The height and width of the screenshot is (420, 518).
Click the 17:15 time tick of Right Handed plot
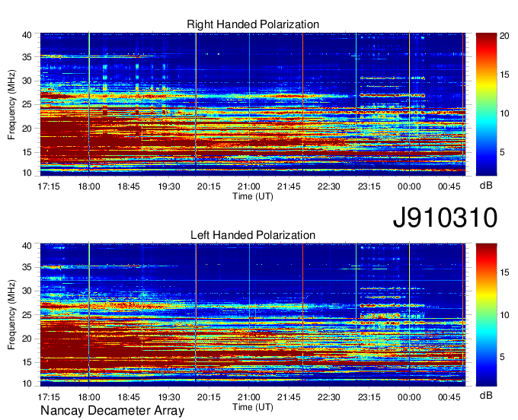[49, 186]
